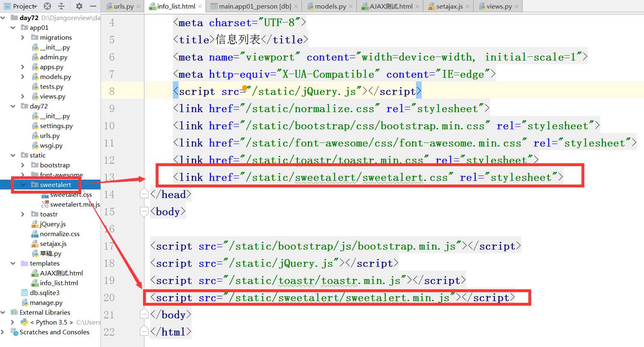Click the scroll-from-source target icon
Viewport: 644px width, 347px height.
click(x=47, y=6)
